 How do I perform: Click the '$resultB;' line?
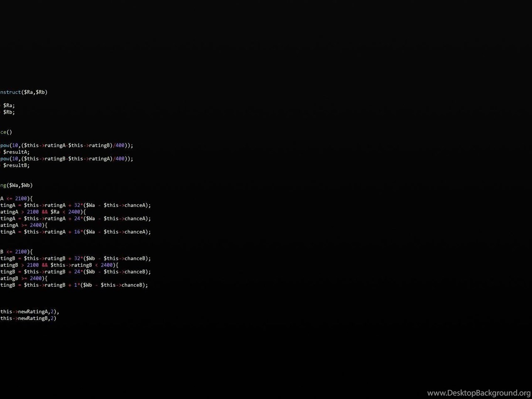click(16, 165)
